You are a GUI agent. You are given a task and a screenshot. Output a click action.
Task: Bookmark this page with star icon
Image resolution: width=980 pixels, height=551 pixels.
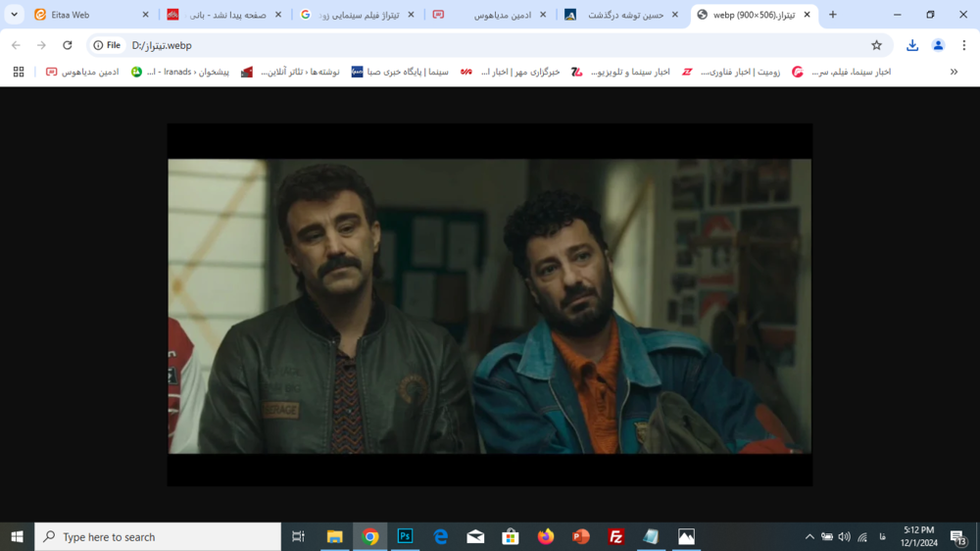pos(876,45)
